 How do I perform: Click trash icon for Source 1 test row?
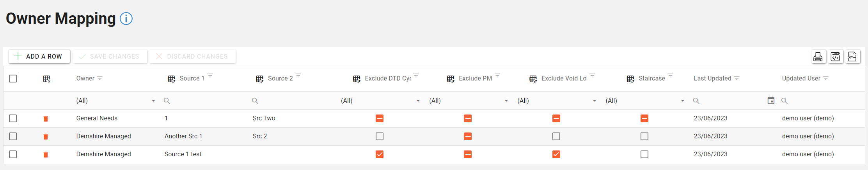(46, 154)
